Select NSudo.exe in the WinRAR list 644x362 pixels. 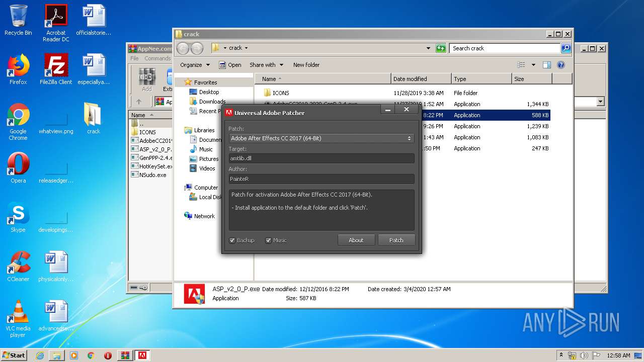[x=149, y=175]
